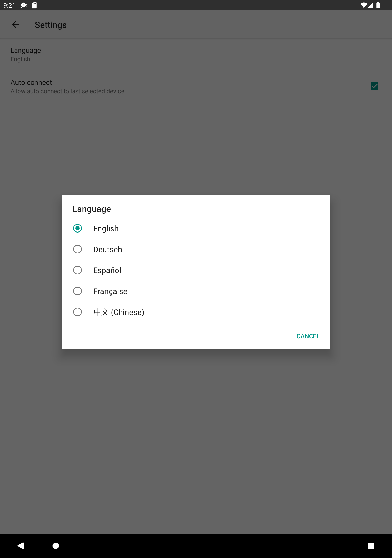Viewport: 392px width, 558px height.
Task: Cancel the Language dialog
Action: point(308,336)
